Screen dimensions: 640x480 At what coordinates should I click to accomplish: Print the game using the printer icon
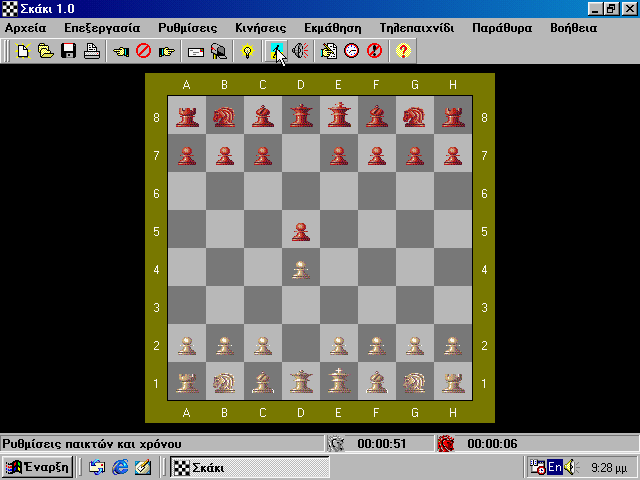click(92, 51)
